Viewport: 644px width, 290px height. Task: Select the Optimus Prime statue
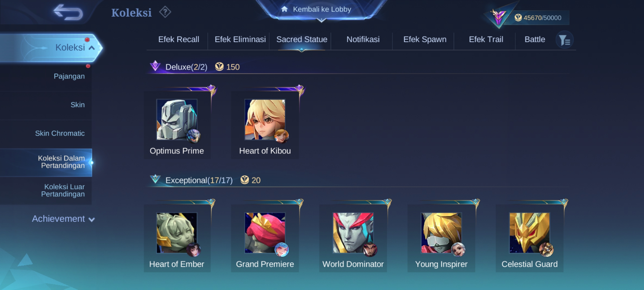click(177, 125)
